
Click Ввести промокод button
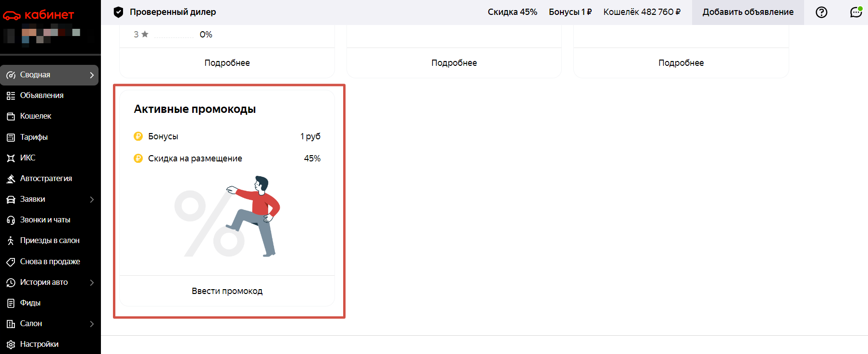coord(227,291)
